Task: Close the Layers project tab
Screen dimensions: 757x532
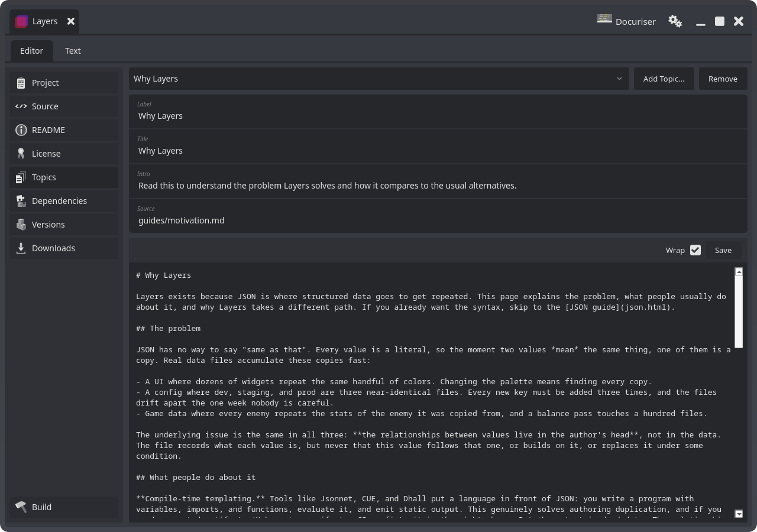Action: (x=71, y=21)
